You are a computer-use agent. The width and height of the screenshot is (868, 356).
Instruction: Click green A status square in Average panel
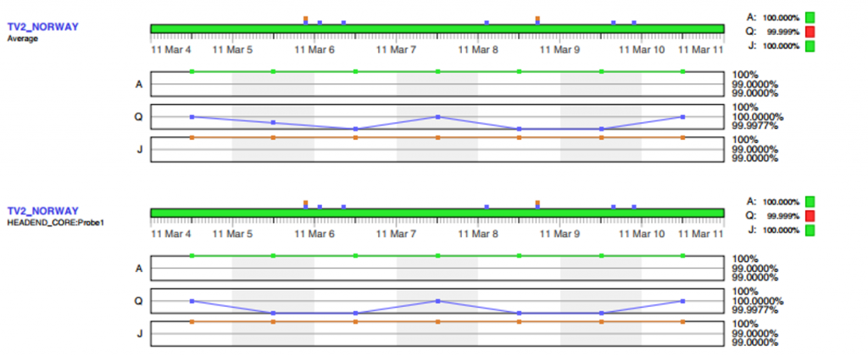point(810,16)
